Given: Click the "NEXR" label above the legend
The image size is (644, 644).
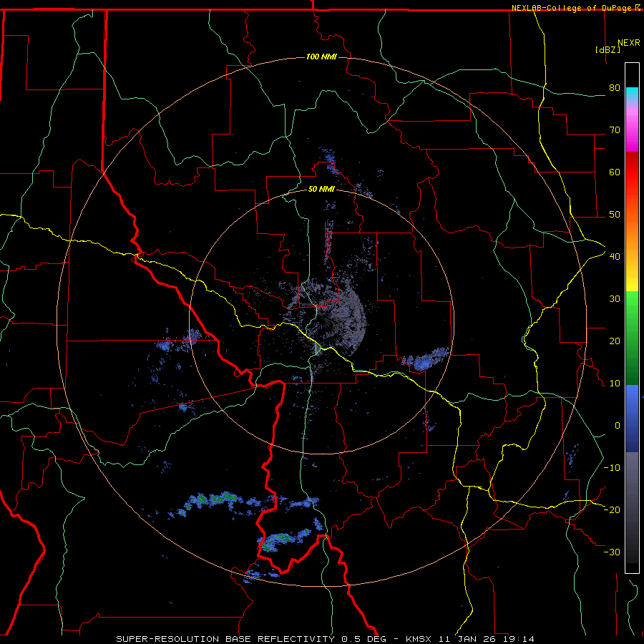Looking at the screenshot, I should pos(629,43).
